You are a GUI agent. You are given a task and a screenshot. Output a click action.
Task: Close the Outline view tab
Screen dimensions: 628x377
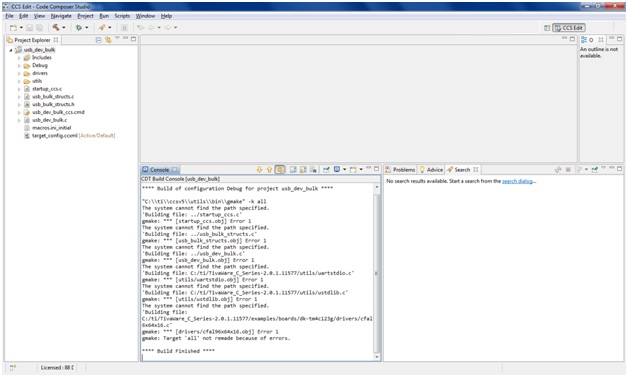point(601,40)
